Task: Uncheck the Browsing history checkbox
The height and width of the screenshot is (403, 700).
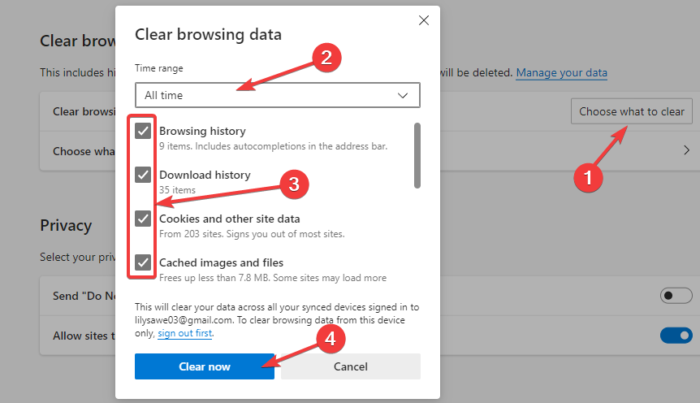Action: tap(144, 131)
